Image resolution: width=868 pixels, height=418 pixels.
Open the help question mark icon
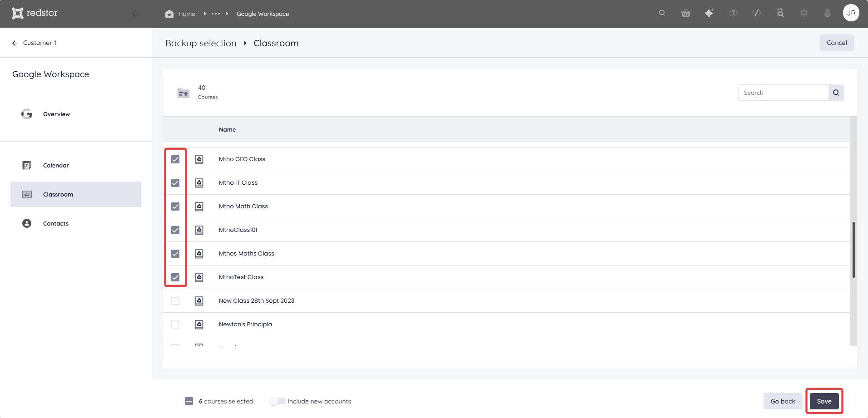733,13
